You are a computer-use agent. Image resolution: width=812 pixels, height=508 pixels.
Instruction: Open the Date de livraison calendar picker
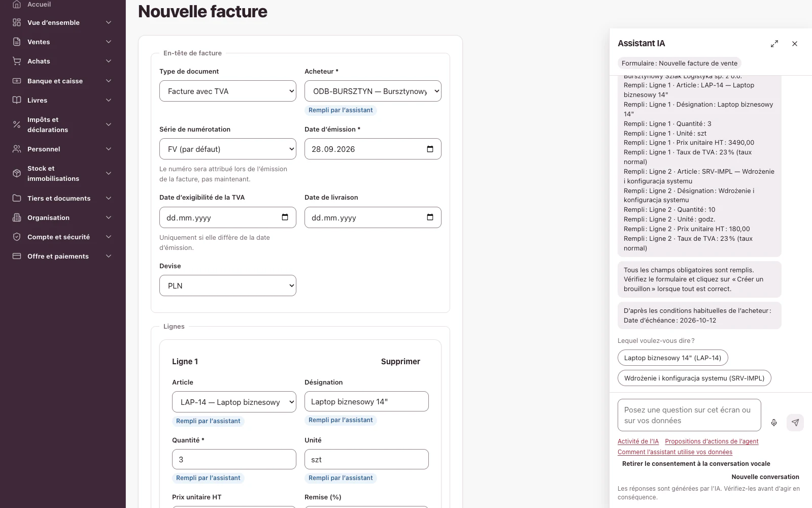point(430,217)
